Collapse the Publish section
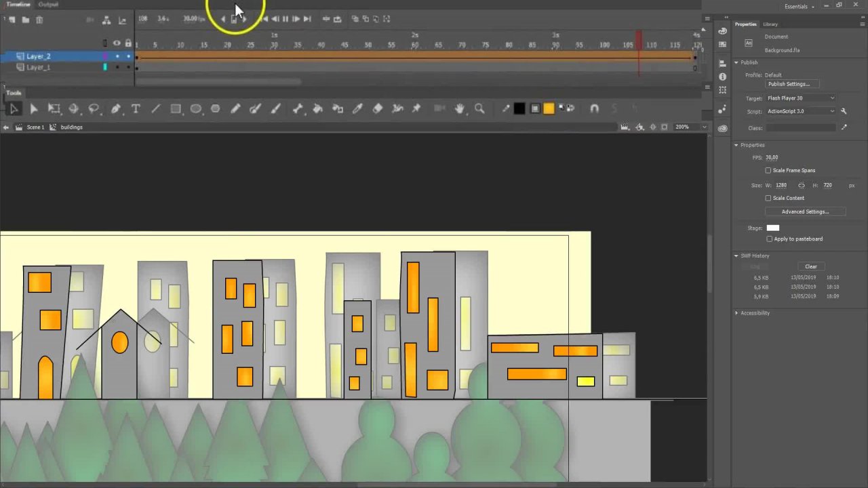 click(x=736, y=62)
